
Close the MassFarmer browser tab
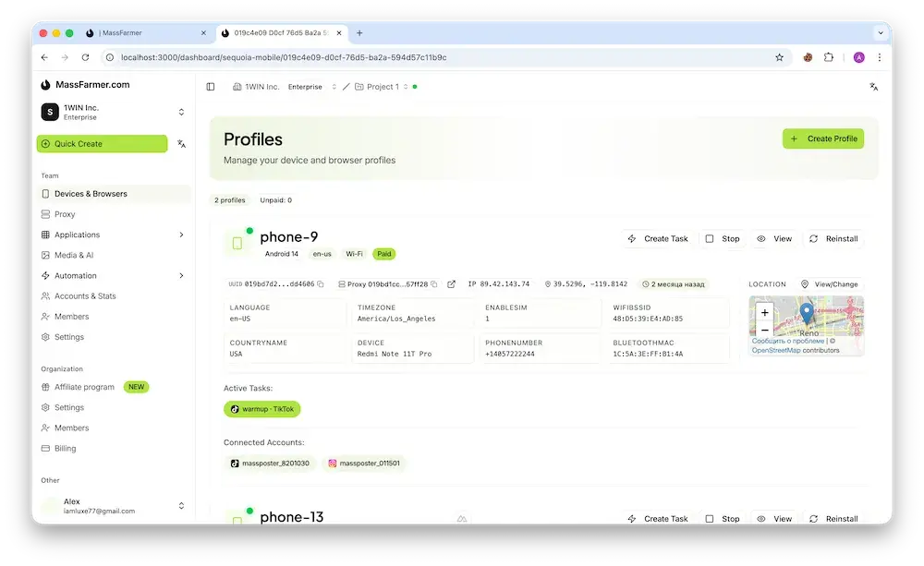pos(204,33)
